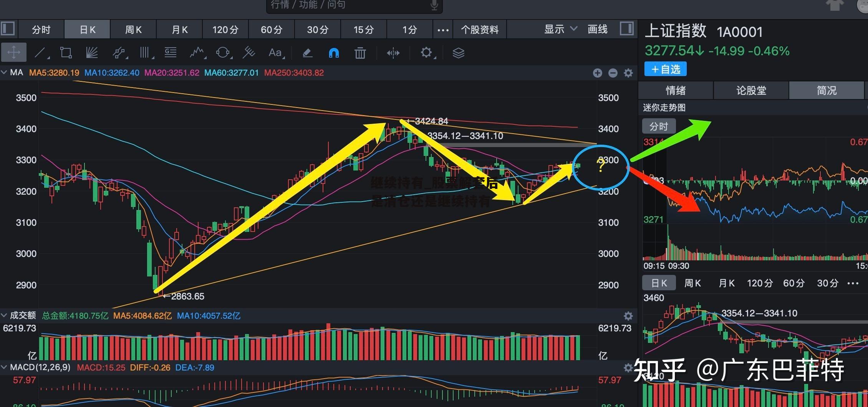Select the pitchfork regression tool

(249, 53)
